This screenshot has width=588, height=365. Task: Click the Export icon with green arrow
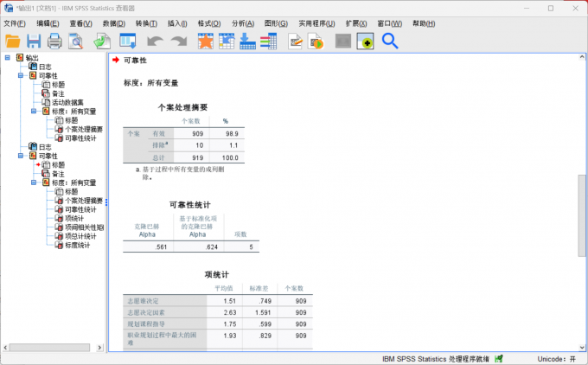tap(102, 41)
